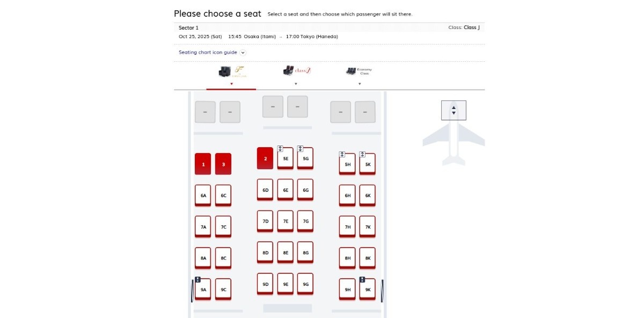
Task: Click the down arrow below the Economy Class tab
Action: click(x=358, y=83)
